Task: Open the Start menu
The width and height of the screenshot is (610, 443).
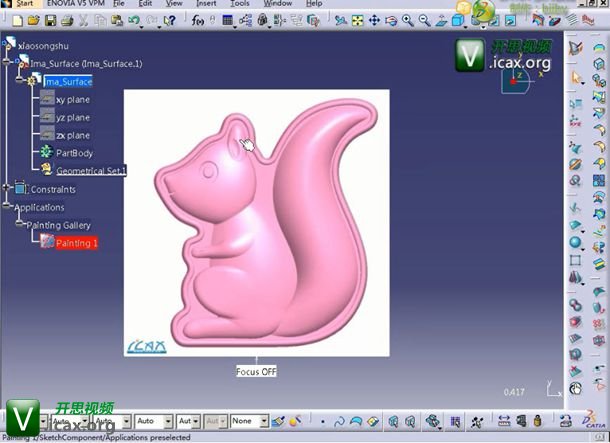Action: pos(24,4)
